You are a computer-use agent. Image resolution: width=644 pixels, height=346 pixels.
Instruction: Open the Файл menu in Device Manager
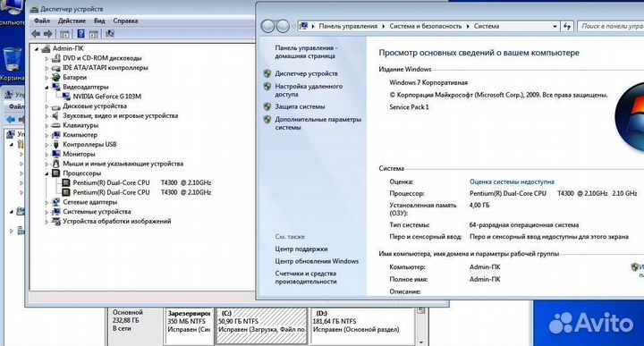coord(41,21)
